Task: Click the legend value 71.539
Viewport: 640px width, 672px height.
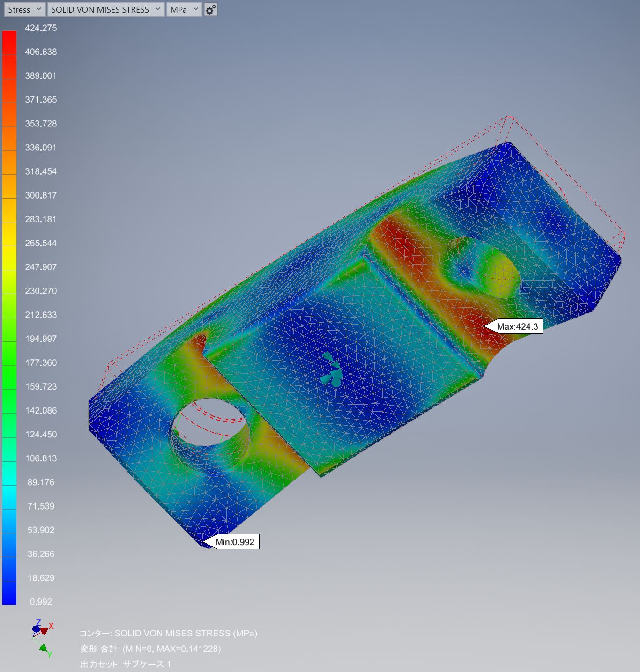Action: (x=41, y=506)
